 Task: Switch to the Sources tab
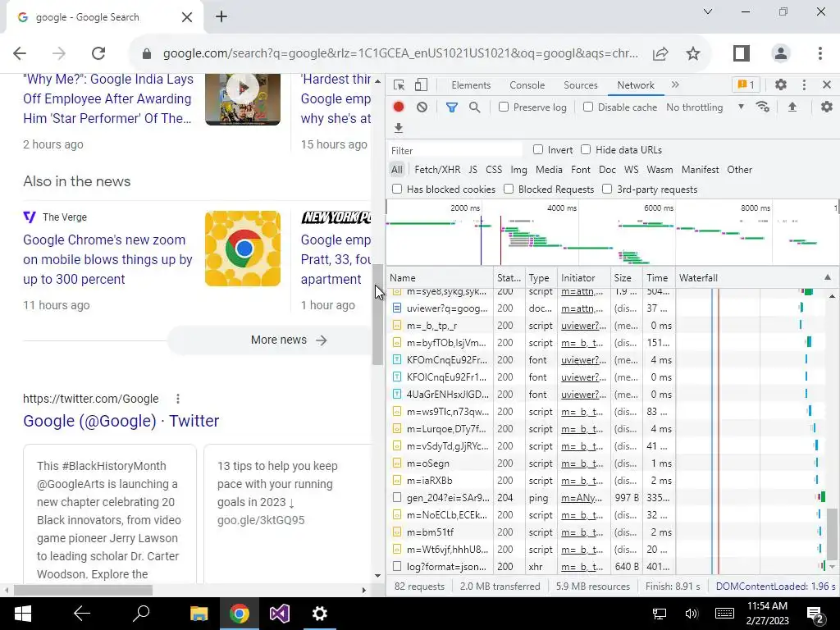[580, 84]
